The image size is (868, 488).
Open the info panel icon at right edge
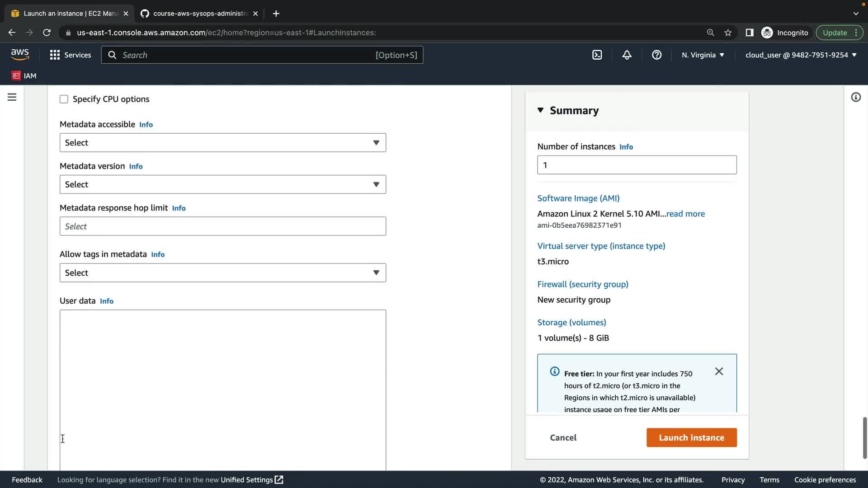(x=855, y=97)
